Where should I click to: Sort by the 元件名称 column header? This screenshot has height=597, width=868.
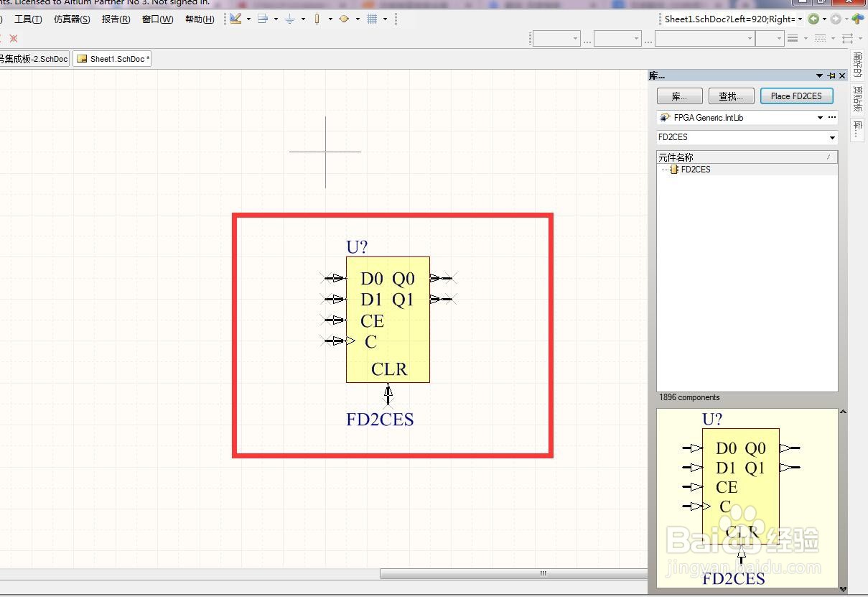tap(747, 157)
